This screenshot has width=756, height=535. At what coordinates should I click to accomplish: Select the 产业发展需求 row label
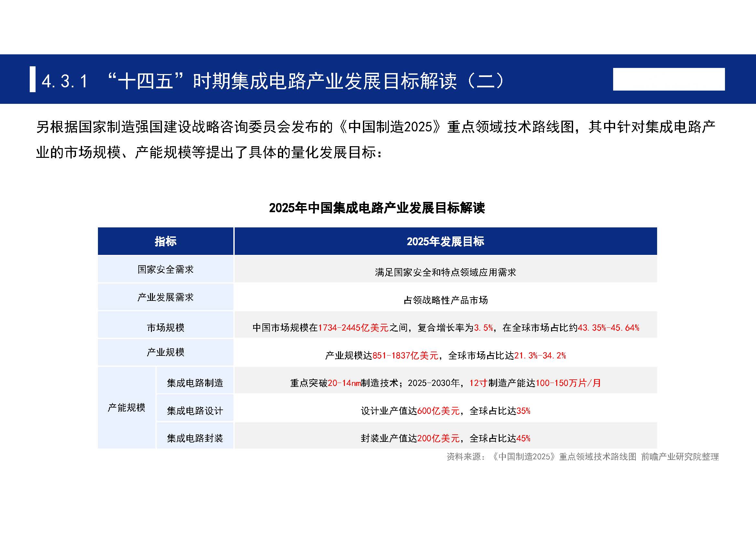coord(165,297)
